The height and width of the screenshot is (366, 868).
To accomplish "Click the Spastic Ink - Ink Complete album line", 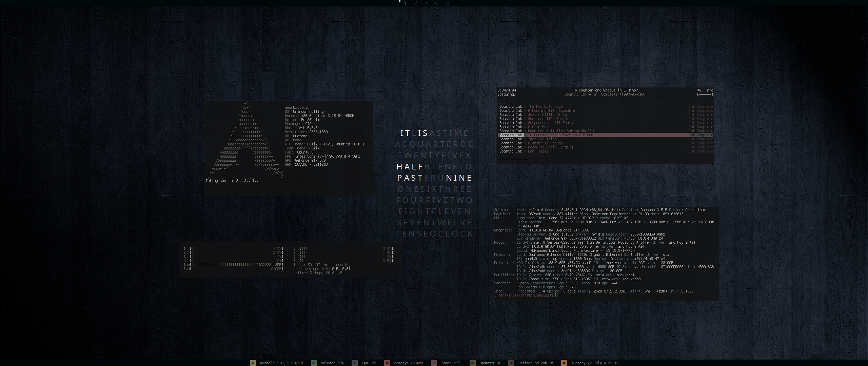I will tap(604, 94).
